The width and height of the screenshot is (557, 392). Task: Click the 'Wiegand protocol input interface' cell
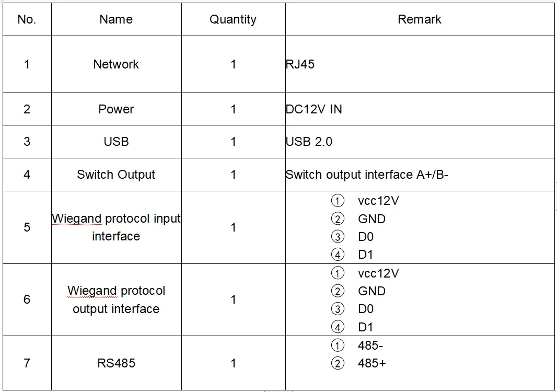(116, 227)
